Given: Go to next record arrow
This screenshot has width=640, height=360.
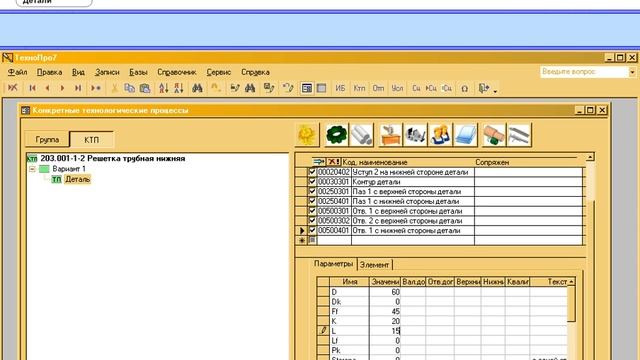Looking at the screenshot, I should tap(62, 88).
